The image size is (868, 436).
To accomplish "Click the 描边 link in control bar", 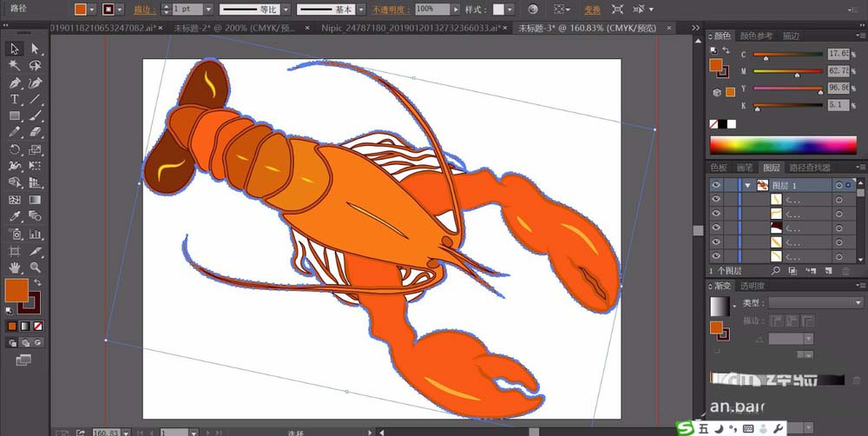I will pyautogui.click(x=145, y=10).
